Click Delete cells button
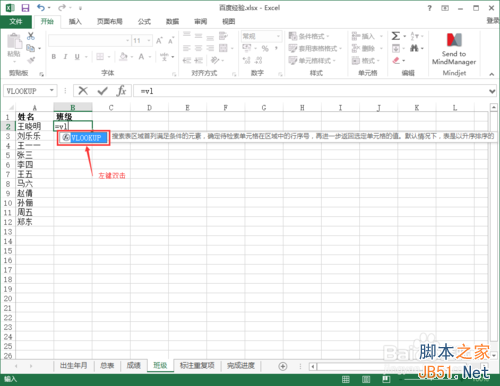This screenshot has width=500, height=386. point(364,48)
